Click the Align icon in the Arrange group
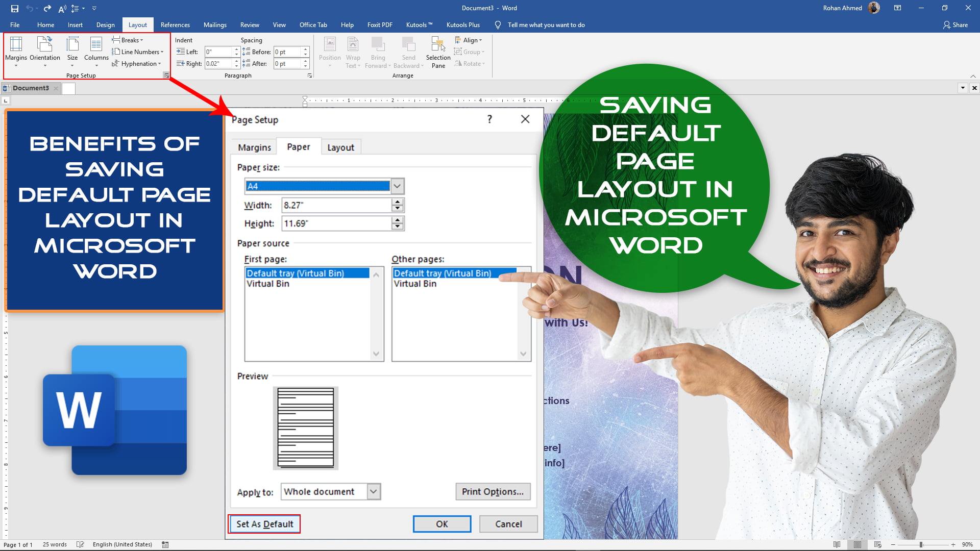 (469, 40)
